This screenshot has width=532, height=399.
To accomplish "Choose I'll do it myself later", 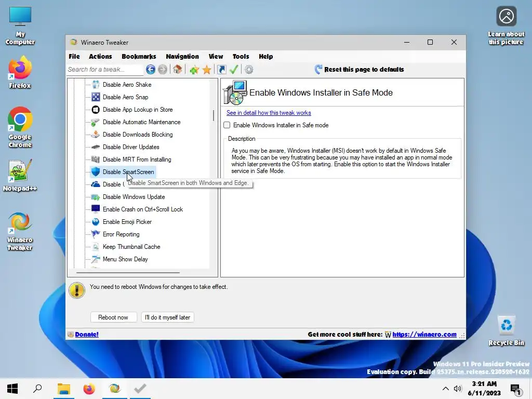I will click(168, 317).
